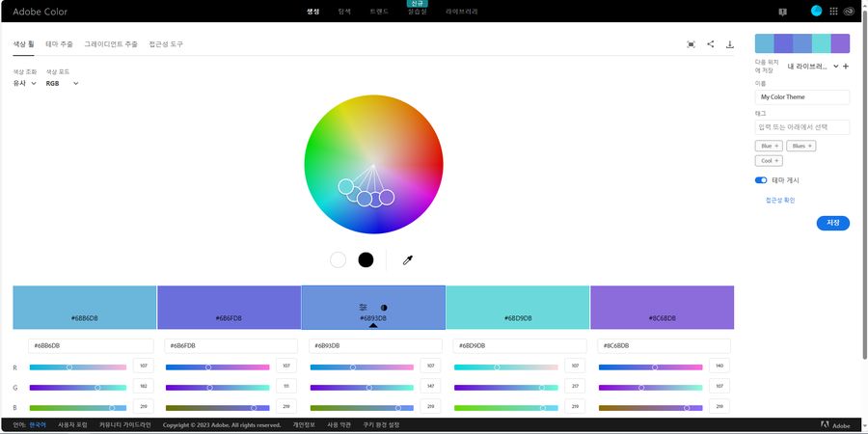The width and height of the screenshot is (868, 434).
Task: Select the black background circle
Action: pyautogui.click(x=366, y=259)
